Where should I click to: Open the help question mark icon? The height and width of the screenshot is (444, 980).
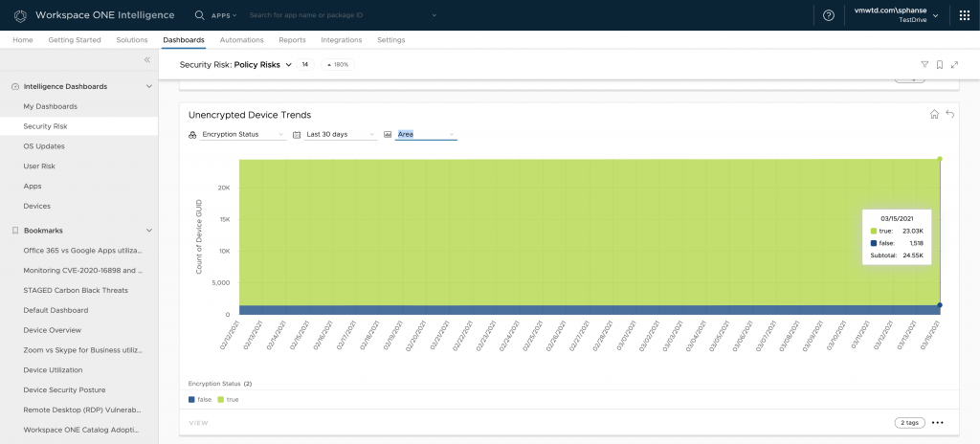click(x=829, y=15)
